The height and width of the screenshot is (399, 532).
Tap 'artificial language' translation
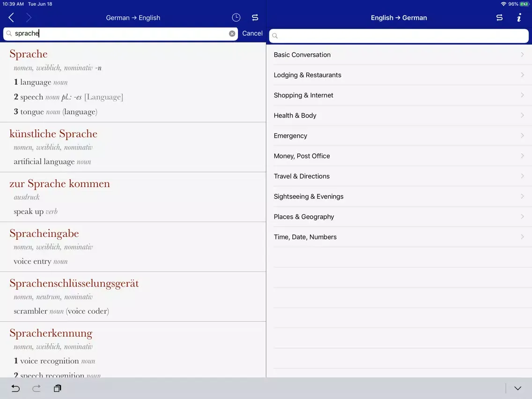click(x=52, y=162)
